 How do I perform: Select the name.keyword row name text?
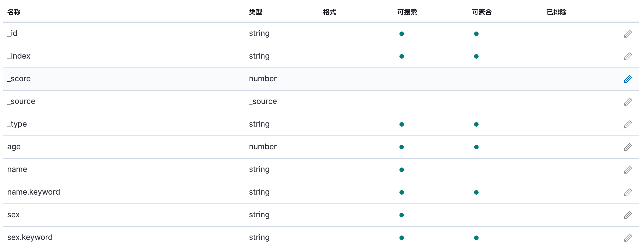pos(33,192)
